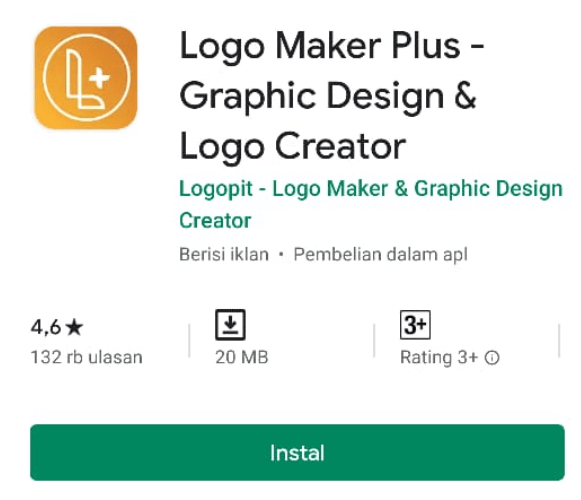Click the dot separator between Berisi iklan and Pembelian
The width and height of the screenshot is (581, 500).
click(x=281, y=255)
